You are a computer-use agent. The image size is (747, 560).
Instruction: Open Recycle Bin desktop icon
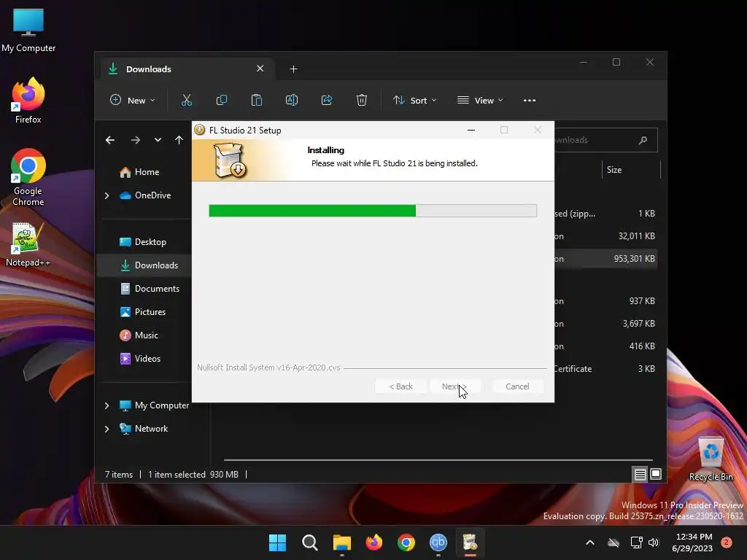tap(711, 459)
